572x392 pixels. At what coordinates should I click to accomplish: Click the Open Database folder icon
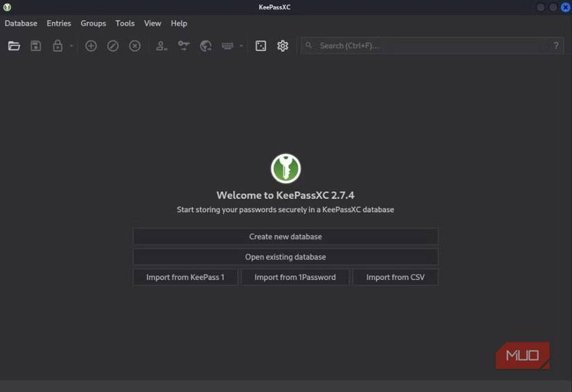tap(14, 46)
